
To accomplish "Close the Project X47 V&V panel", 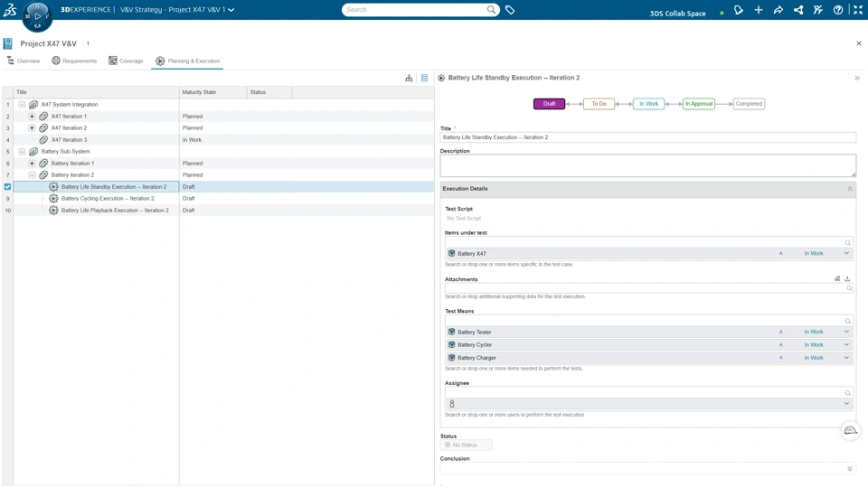I will click(859, 43).
